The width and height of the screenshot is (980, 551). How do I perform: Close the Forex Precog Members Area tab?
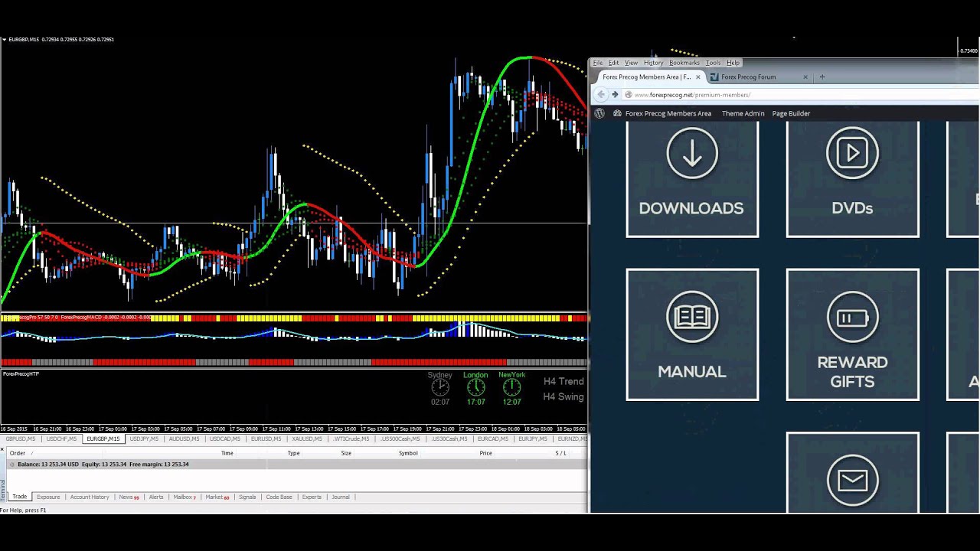pyautogui.click(x=697, y=77)
